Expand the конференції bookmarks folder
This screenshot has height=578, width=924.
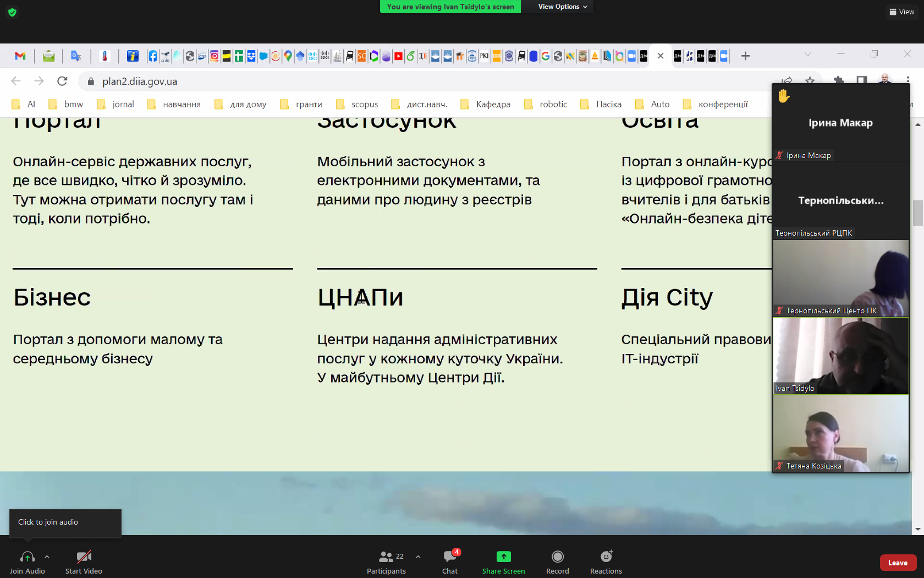715,104
